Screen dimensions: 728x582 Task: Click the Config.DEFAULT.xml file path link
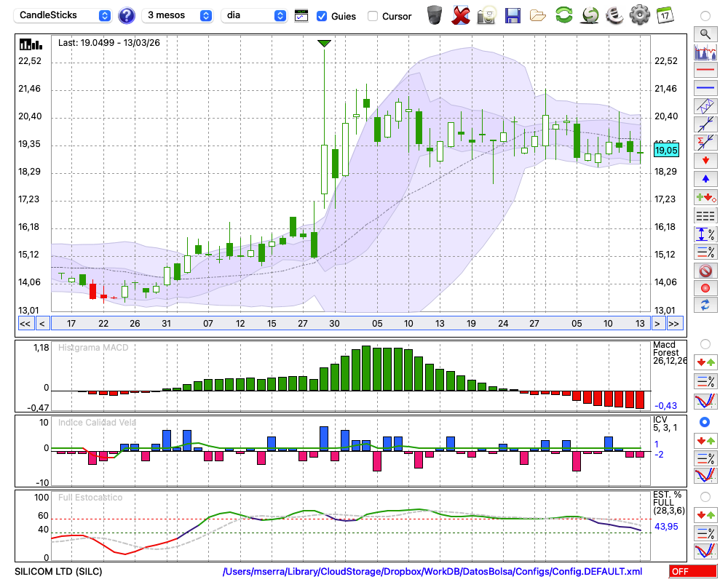[x=432, y=572]
